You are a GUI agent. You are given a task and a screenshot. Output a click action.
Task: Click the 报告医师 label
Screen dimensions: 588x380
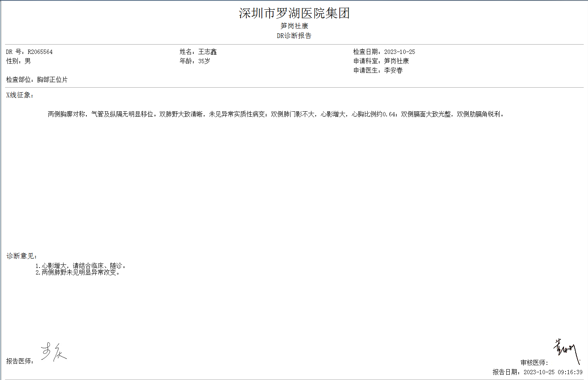pos(20,361)
